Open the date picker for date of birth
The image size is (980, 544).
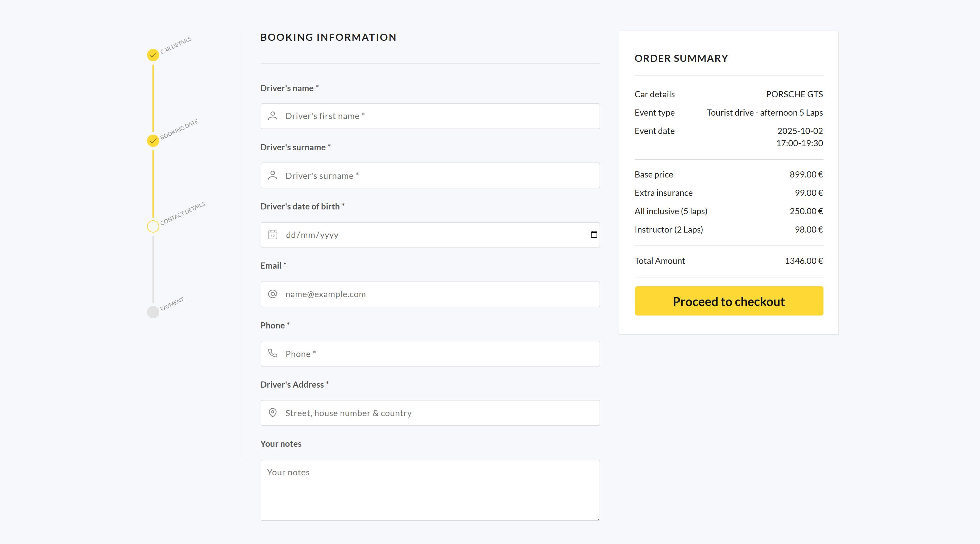pos(593,235)
